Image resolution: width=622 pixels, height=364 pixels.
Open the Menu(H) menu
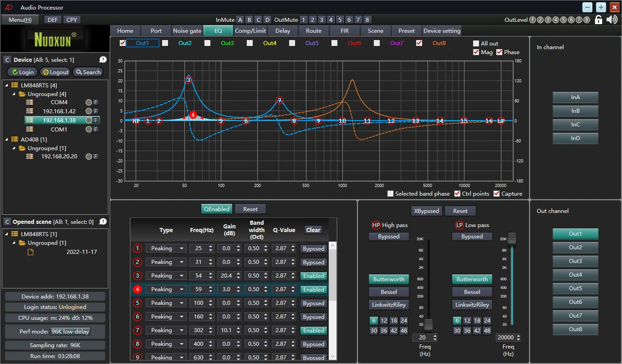[x=20, y=20]
